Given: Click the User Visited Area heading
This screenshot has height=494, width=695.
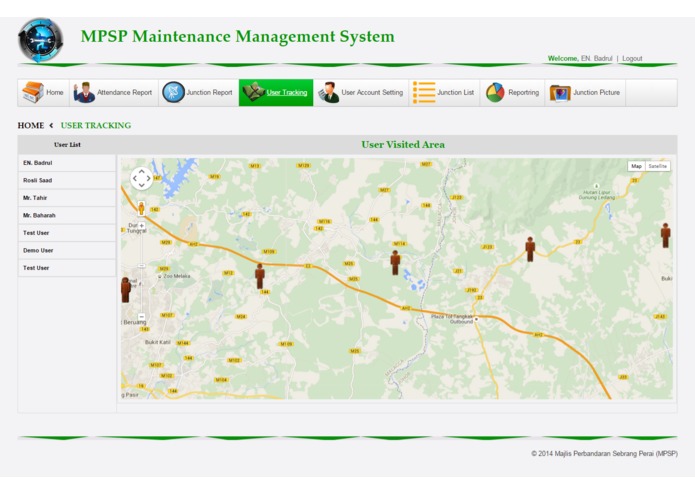Looking at the screenshot, I should (403, 144).
